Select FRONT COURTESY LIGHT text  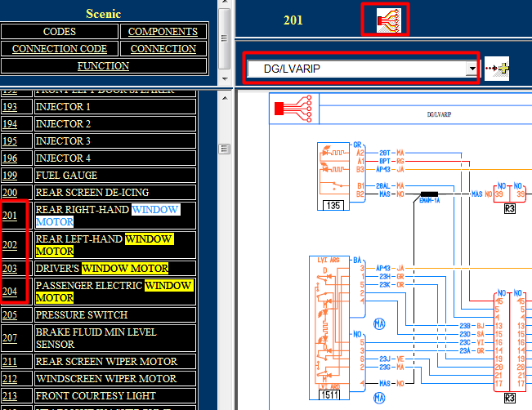pos(96,396)
